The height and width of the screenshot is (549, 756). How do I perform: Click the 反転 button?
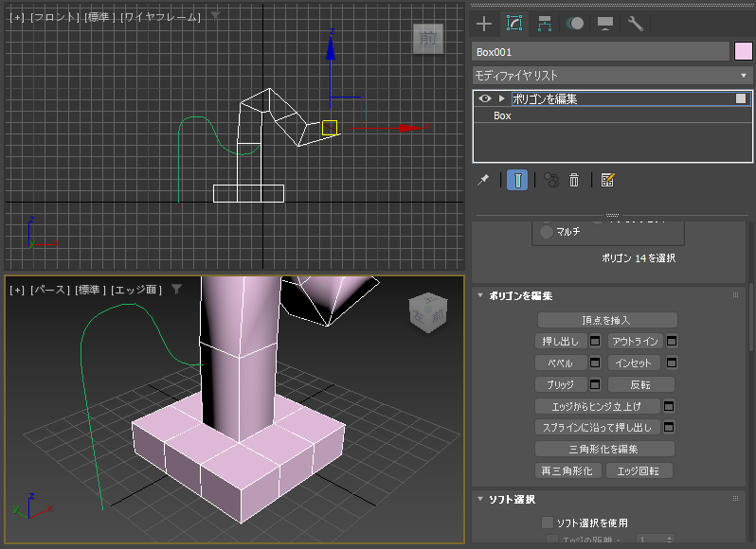(640, 384)
